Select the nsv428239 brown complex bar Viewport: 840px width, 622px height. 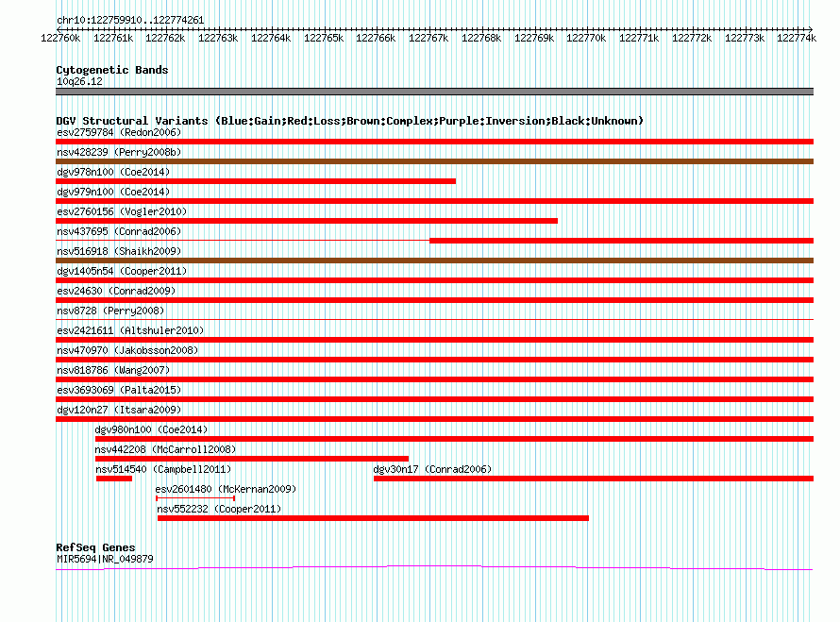coord(434,161)
